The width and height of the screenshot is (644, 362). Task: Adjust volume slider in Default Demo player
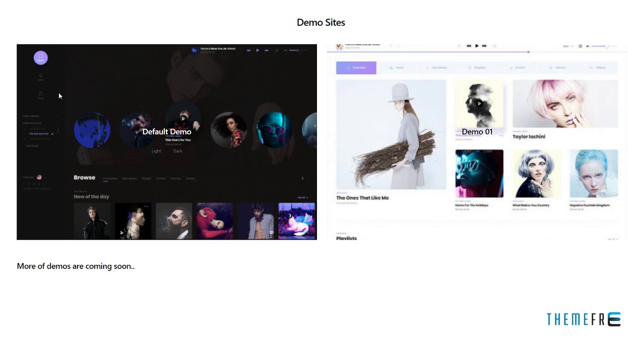click(299, 50)
